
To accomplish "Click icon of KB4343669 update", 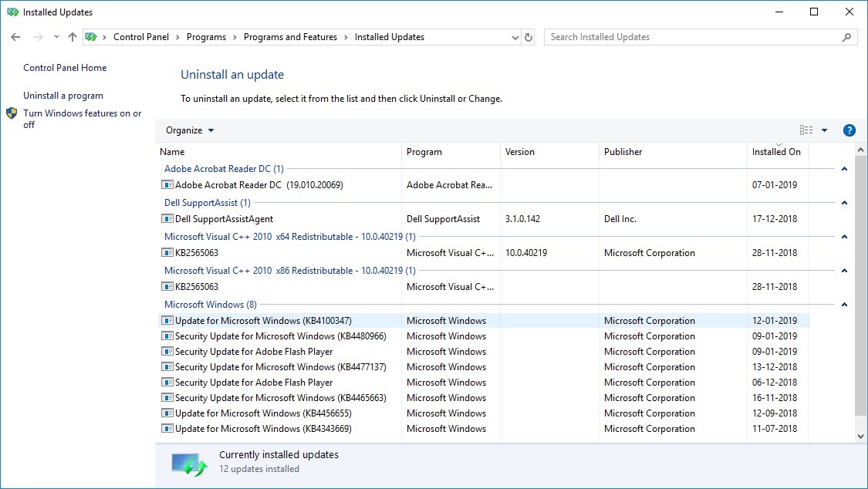I will pyautogui.click(x=167, y=429).
